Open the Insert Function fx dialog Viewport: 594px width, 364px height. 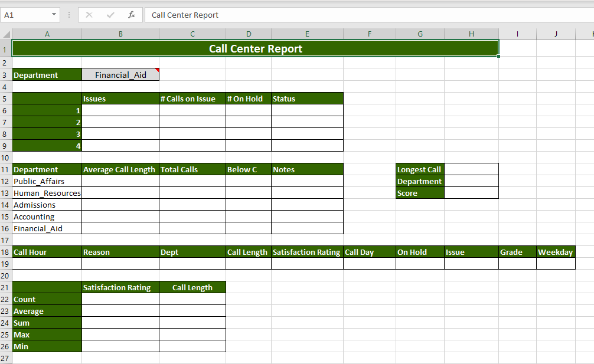132,15
